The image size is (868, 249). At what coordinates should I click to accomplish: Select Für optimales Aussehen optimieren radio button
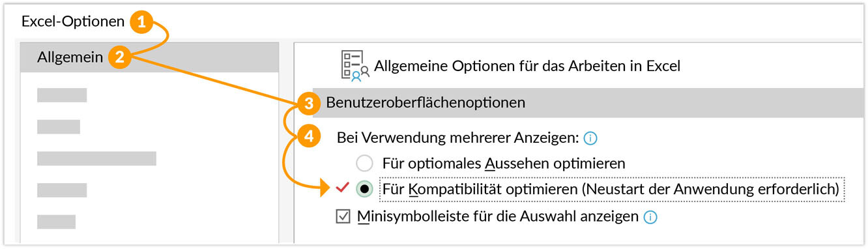tap(365, 163)
